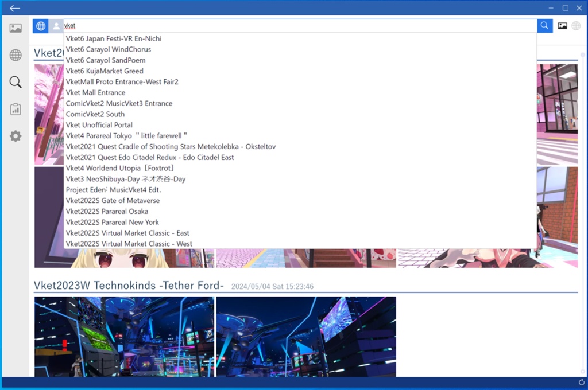
Task: Open the Vket2023W Technokinds -Tether Ford- entry
Action: (129, 285)
